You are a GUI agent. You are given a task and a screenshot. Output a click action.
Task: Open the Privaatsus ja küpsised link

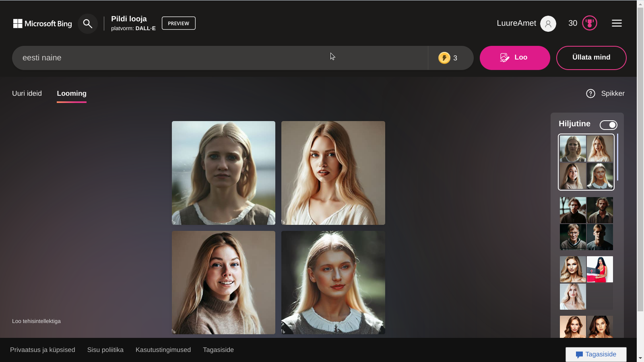43,350
